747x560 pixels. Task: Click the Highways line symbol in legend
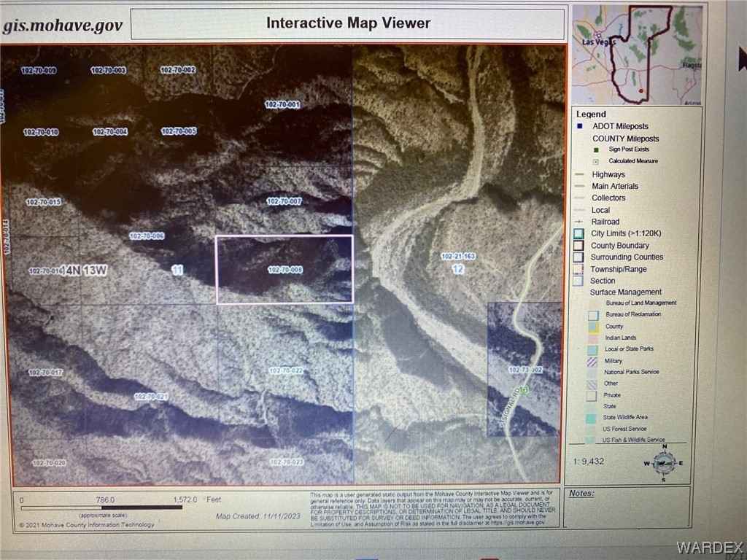(x=579, y=175)
